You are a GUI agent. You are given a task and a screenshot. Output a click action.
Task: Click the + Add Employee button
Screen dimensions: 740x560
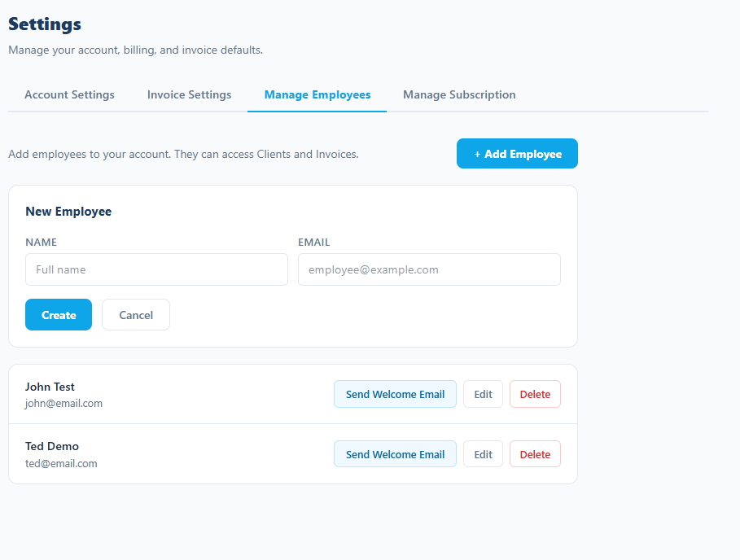(x=517, y=154)
